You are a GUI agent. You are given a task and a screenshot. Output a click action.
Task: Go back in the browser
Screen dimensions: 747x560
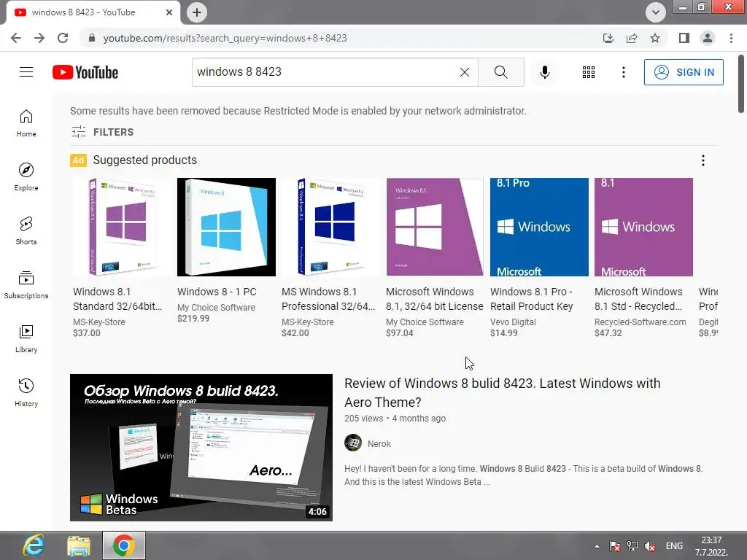click(16, 38)
